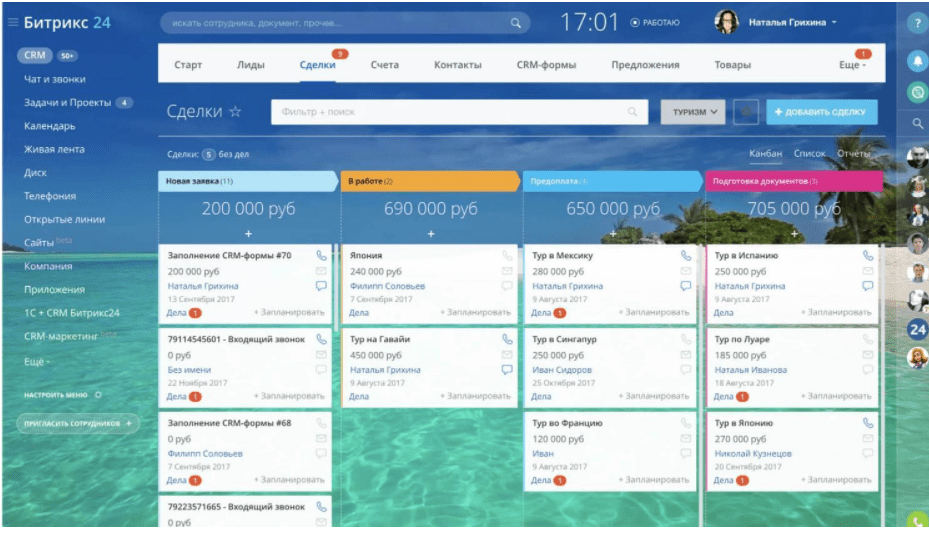Open the blue 24 round icon in right sidebar
Screen dimensions: 929x538
(x=917, y=329)
